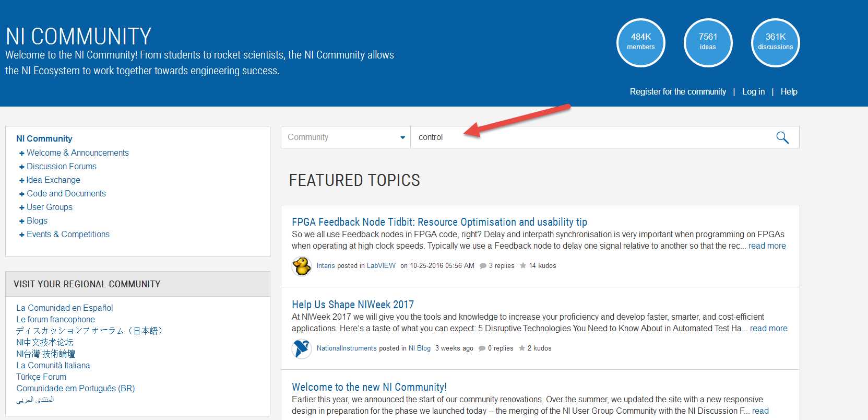Click the 7561 ideas circle

(708, 43)
